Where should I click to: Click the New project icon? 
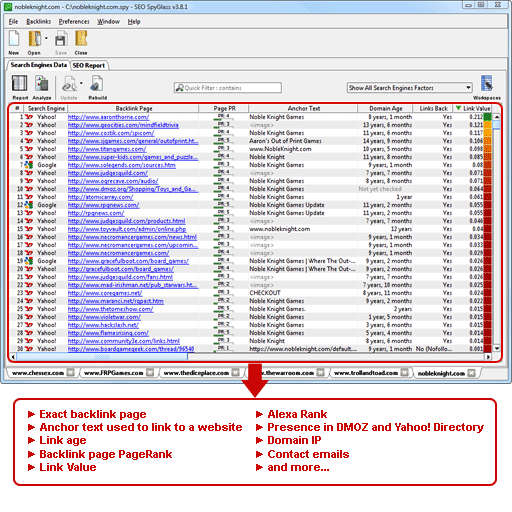click(14, 39)
